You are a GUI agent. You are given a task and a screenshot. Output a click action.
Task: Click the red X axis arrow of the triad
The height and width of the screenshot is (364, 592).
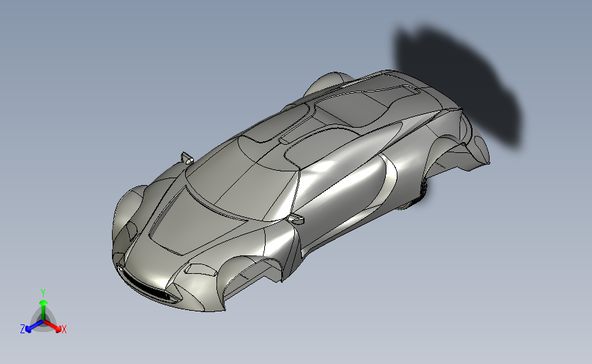click(55, 327)
